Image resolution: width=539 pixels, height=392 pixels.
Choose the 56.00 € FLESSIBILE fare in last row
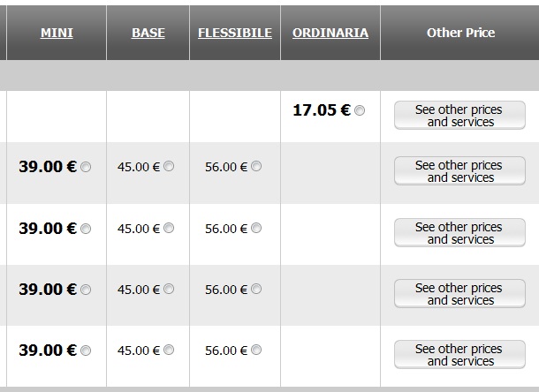(256, 351)
